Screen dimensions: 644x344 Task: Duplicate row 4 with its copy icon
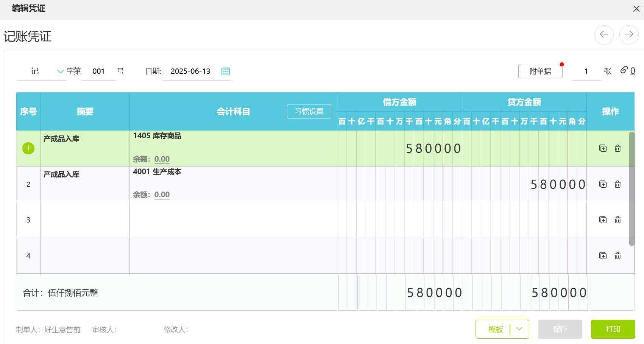pos(603,255)
